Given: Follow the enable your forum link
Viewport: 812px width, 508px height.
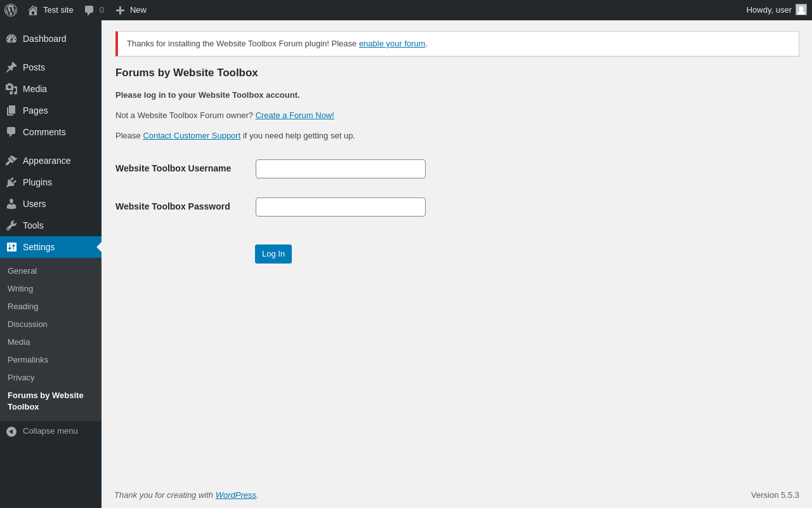Looking at the screenshot, I should pos(392,44).
